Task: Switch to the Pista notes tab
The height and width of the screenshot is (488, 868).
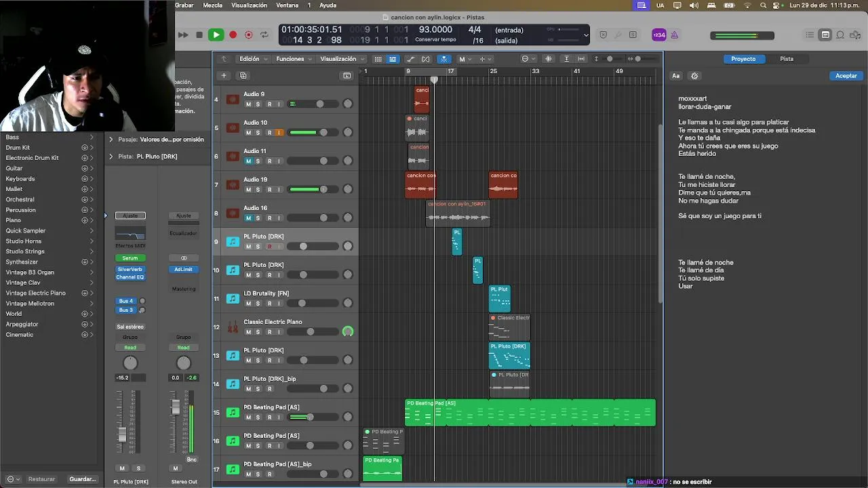Action: pyautogui.click(x=787, y=59)
